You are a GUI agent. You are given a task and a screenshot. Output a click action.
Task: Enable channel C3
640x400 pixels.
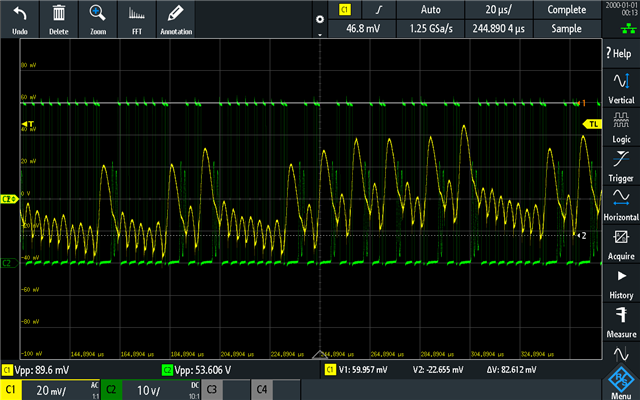pyautogui.click(x=211, y=390)
